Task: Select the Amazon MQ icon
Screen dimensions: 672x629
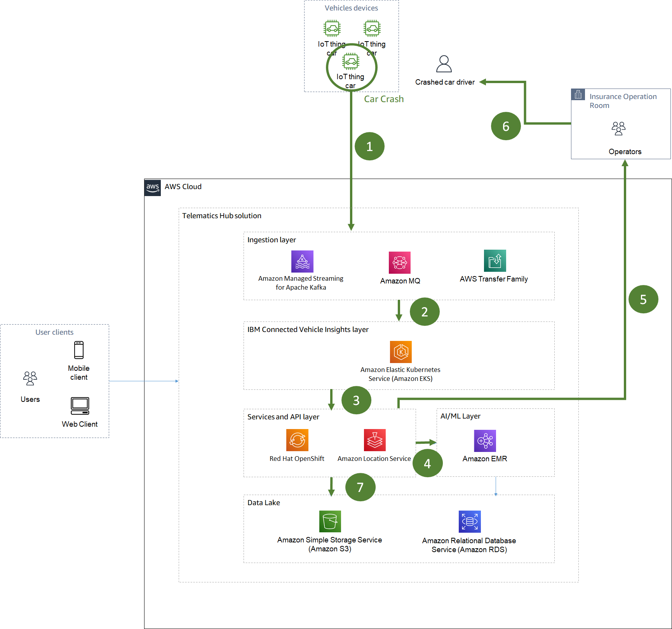Action: (400, 262)
